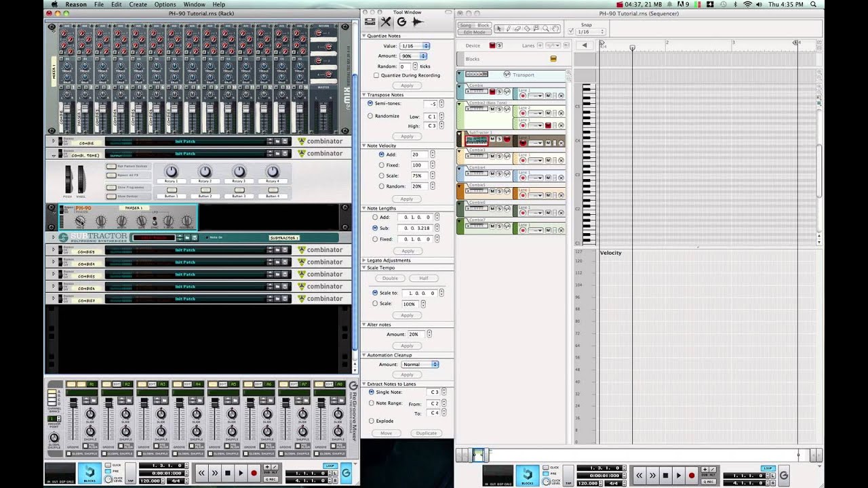Open the waveform tab in Tool Window

[418, 22]
